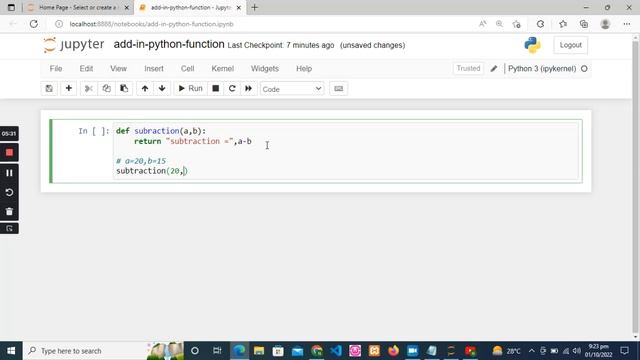Move the selected cell up
This screenshot has height=360, width=640.
click(145, 89)
